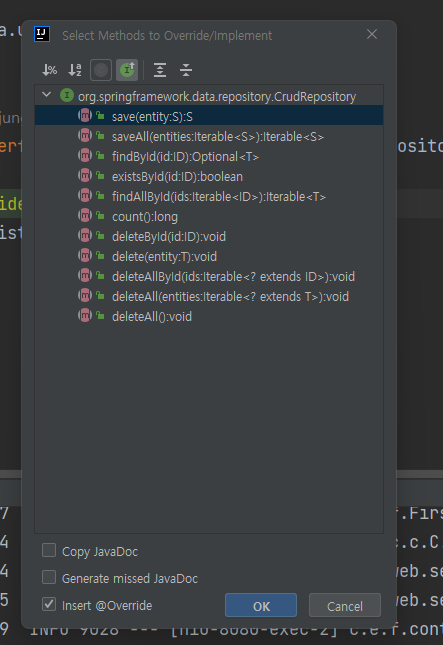Click the Expand All toolbar icon

[x=160, y=70]
